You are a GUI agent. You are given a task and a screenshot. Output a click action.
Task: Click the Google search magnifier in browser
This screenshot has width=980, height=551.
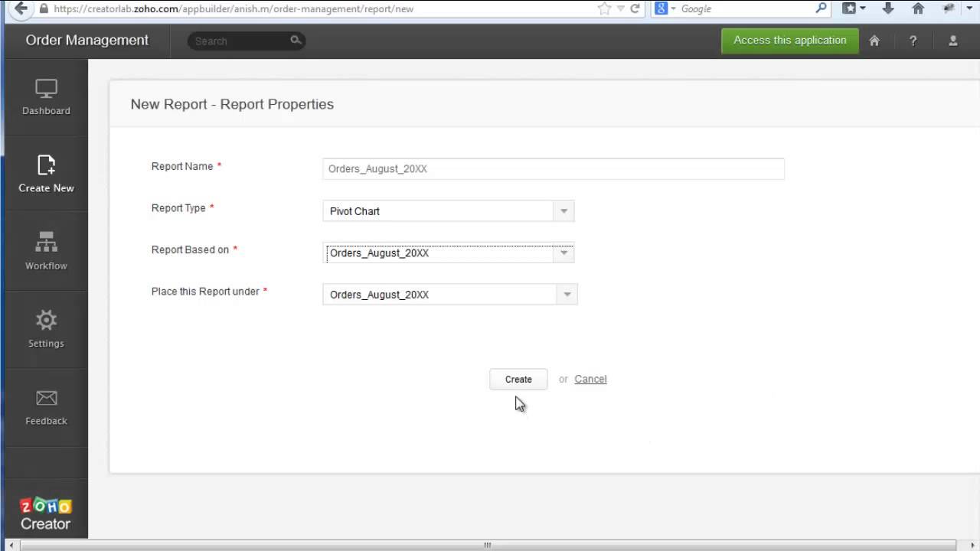point(822,8)
